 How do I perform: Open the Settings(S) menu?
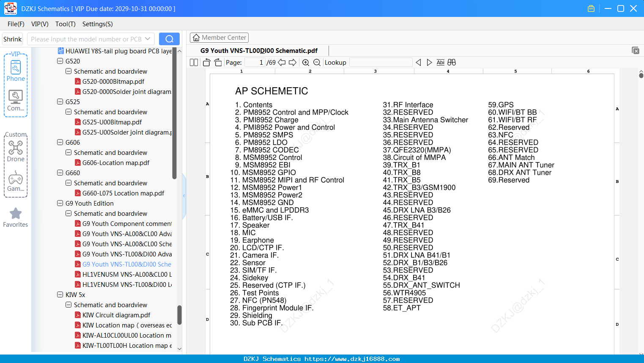[98, 24]
